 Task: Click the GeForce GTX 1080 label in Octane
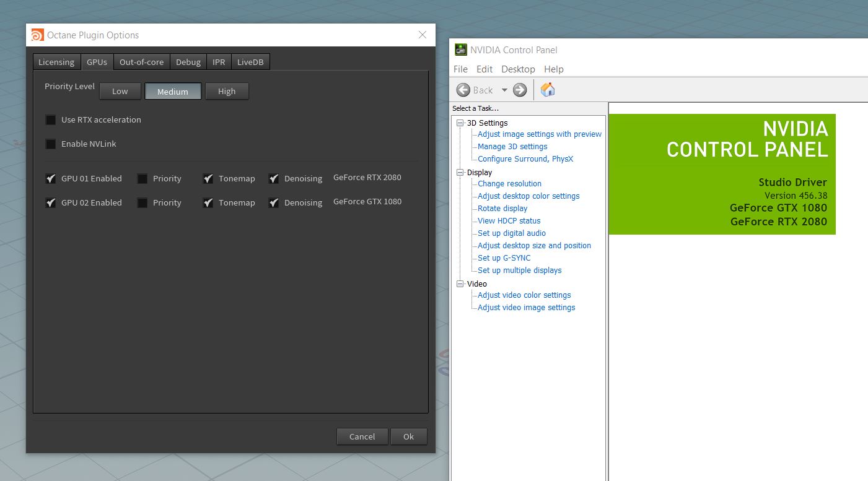(367, 202)
